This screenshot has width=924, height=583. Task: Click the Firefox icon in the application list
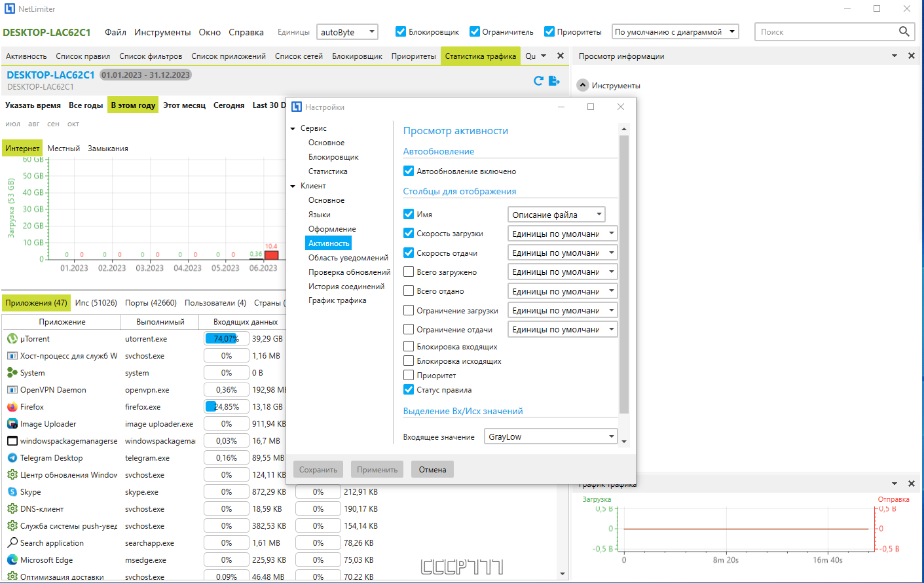click(12, 406)
